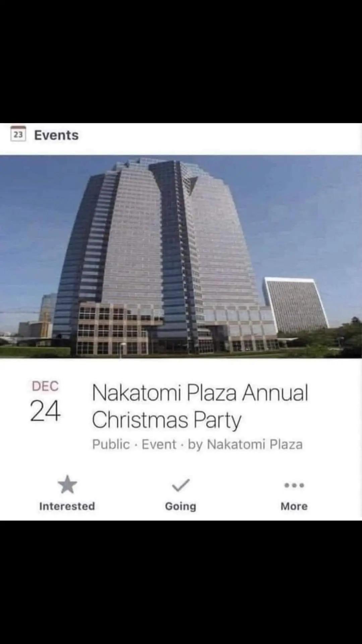
Task: Visit host 'by Nakatomi Plaza' link
Action: [x=245, y=444]
